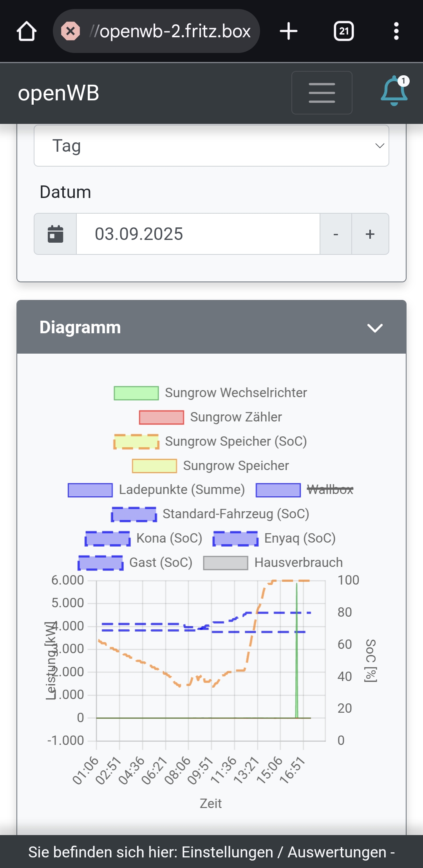This screenshot has height=868, width=423.
Task: Open the tab switcher showing 21 tabs
Action: (343, 31)
